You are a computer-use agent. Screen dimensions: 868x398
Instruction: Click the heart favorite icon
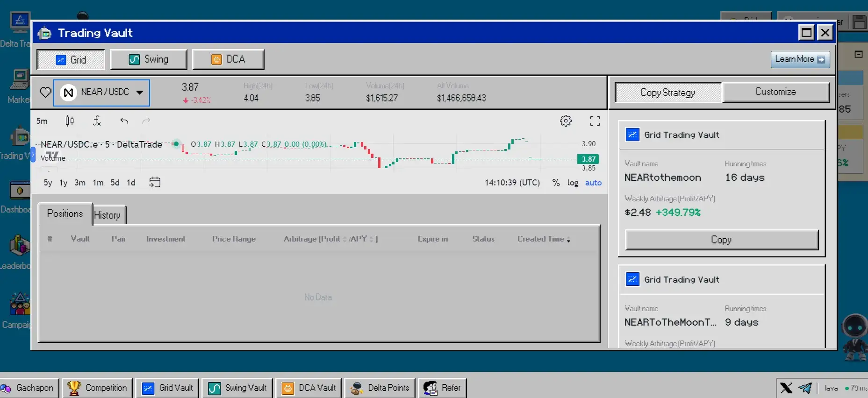pos(45,92)
